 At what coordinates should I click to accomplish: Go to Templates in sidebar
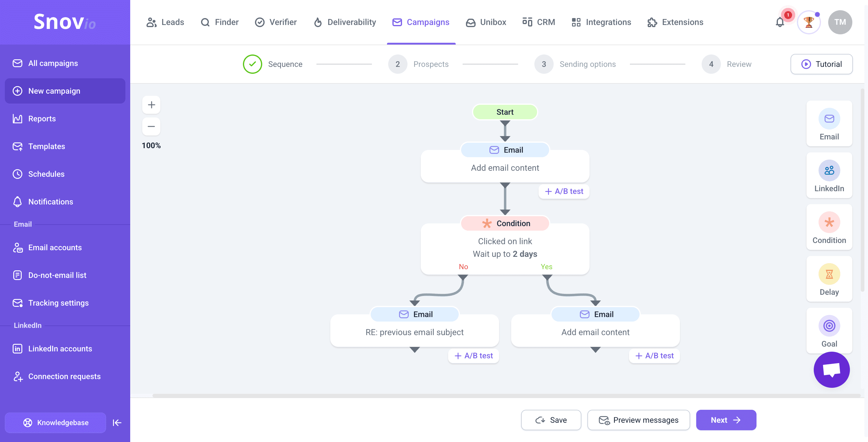click(46, 146)
